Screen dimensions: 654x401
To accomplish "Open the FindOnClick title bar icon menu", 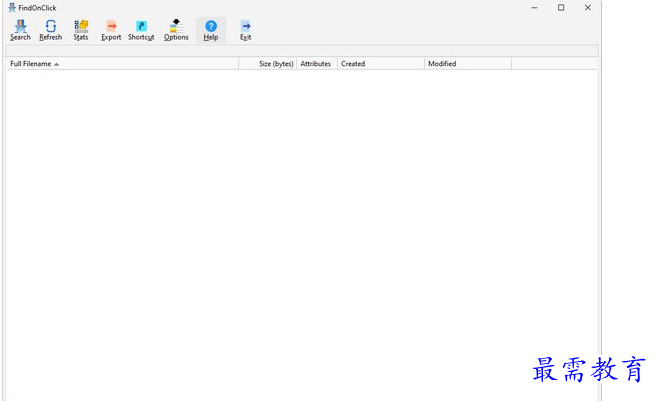I will [11, 8].
